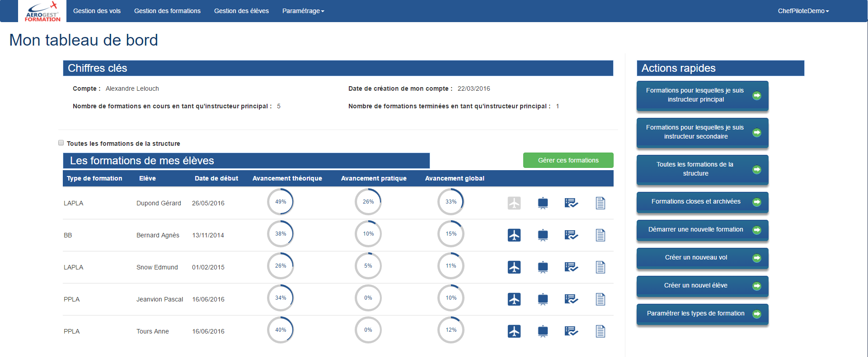The width and height of the screenshot is (868, 357).
Task: Click the 38% theoretical progress circle
Action: tap(281, 234)
